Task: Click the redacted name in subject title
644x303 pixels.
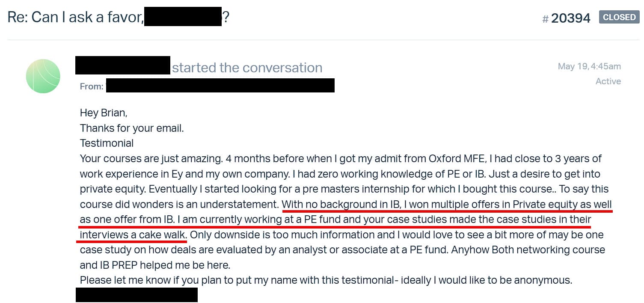Action: (x=183, y=17)
